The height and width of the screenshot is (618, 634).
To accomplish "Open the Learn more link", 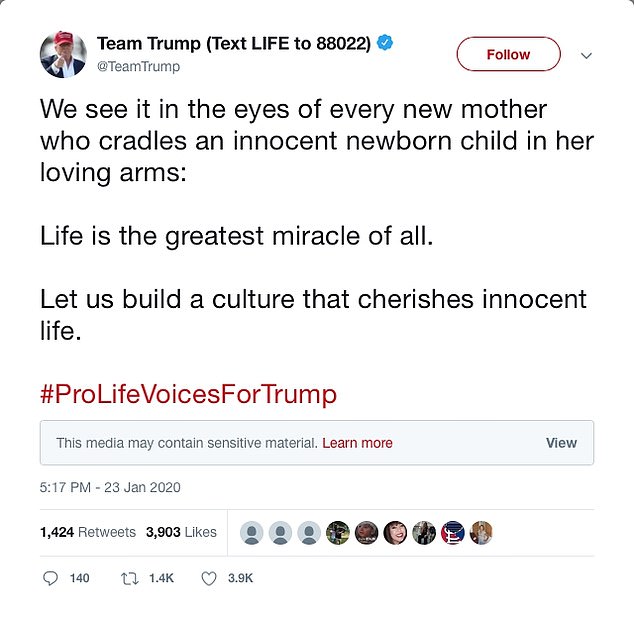I will [x=357, y=442].
